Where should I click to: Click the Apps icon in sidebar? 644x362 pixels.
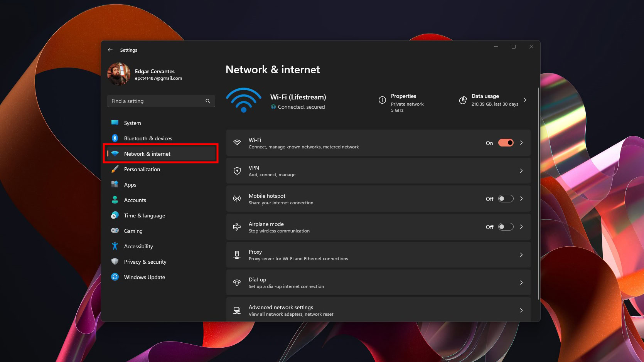pos(115,184)
